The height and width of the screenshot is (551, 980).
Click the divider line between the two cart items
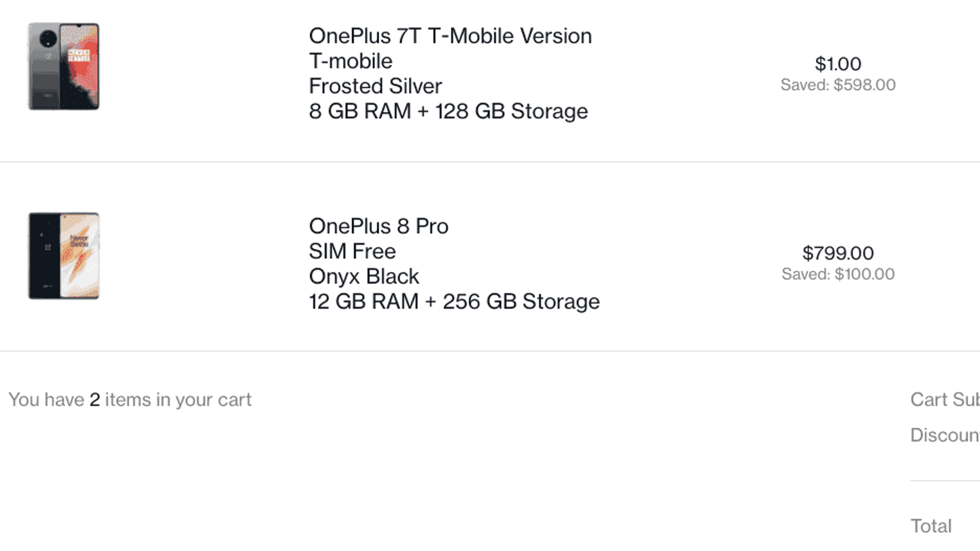pos(490,162)
